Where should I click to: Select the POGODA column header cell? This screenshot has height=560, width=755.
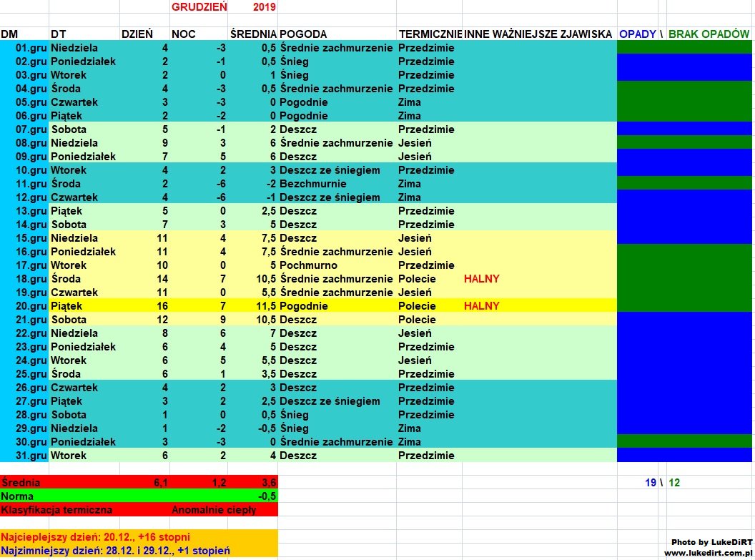click(304, 34)
